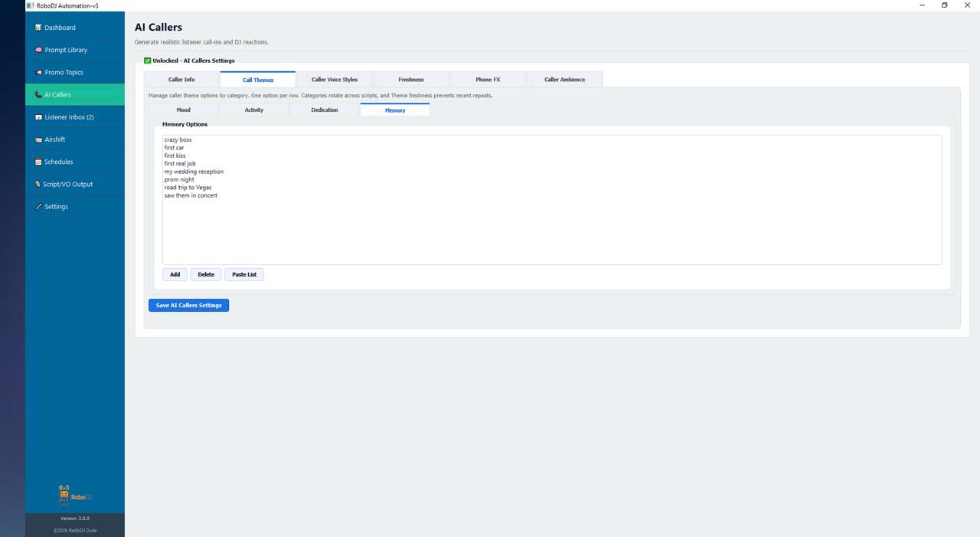Screen dimensions: 980x537
Task: Click the Script/VO Output microphone icon
Action: pos(38,185)
